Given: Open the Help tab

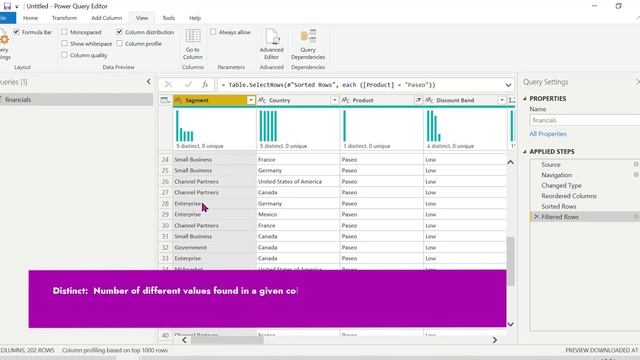Looking at the screenshot, I should click(195, 18).
